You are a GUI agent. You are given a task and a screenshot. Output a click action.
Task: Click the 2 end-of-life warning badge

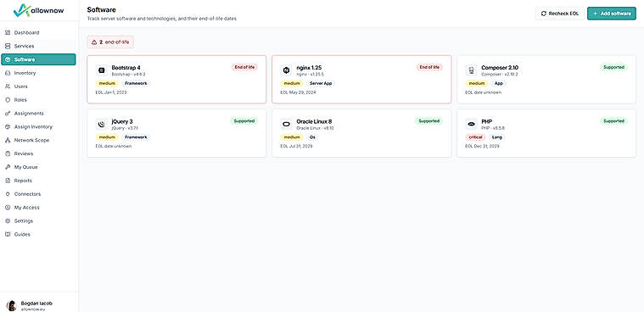pyautogui.click(x=110, y=42)
